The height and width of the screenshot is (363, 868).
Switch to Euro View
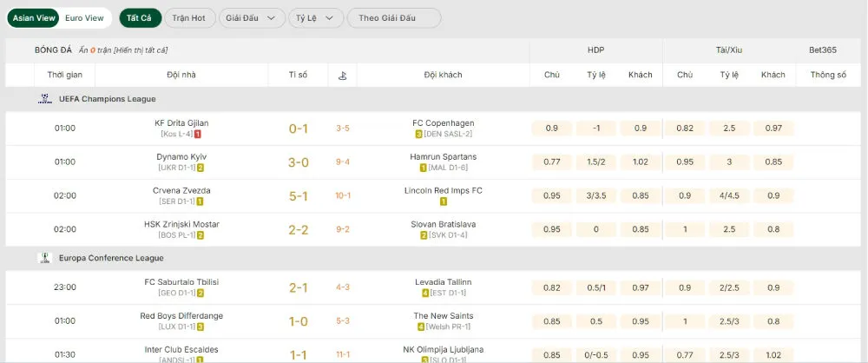click(84, 17)
